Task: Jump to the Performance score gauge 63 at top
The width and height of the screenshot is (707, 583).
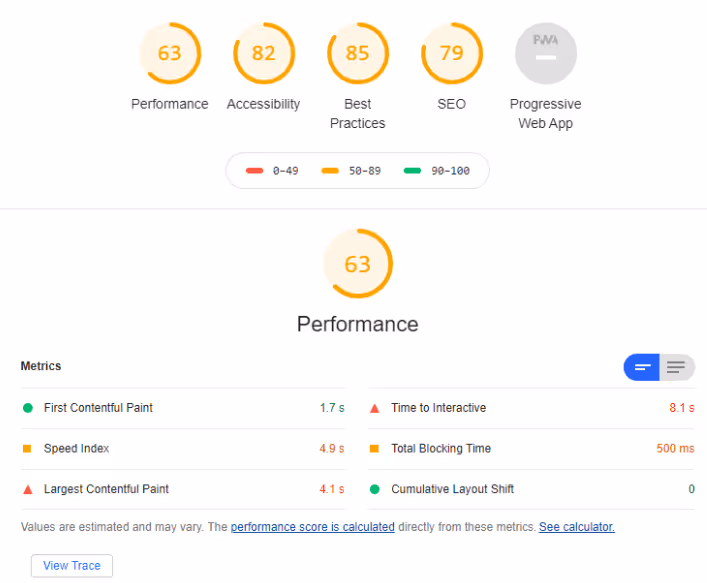Action: (x=170, y=53)
